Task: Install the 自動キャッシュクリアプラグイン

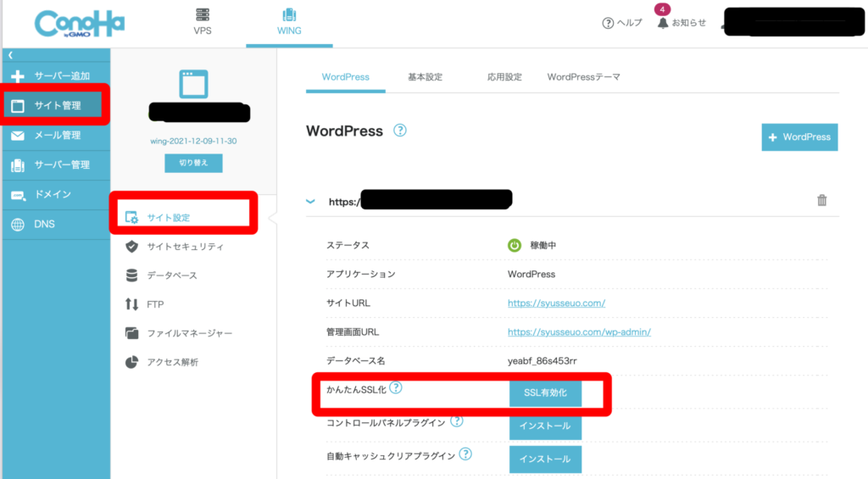Action: (545, 459)
